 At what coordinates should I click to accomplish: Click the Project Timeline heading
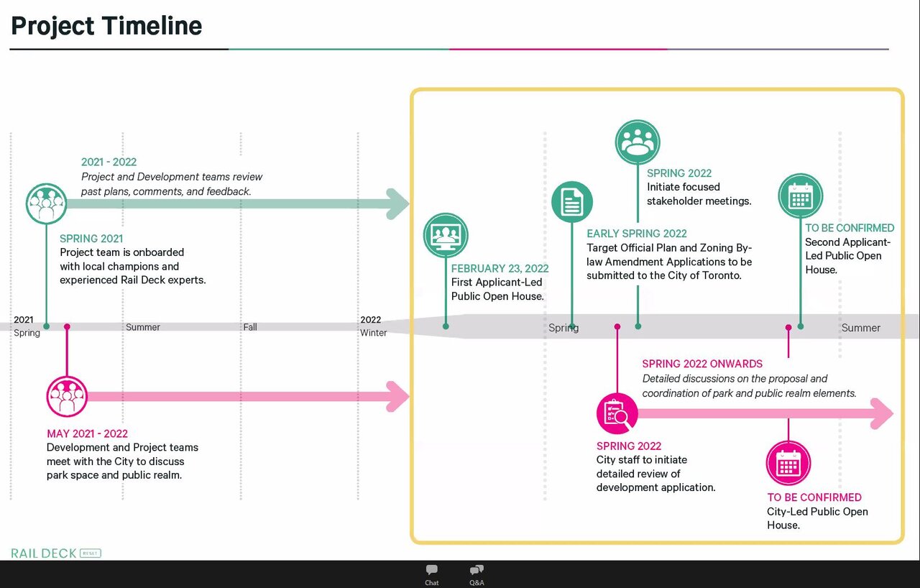click(x=106, y=26)
